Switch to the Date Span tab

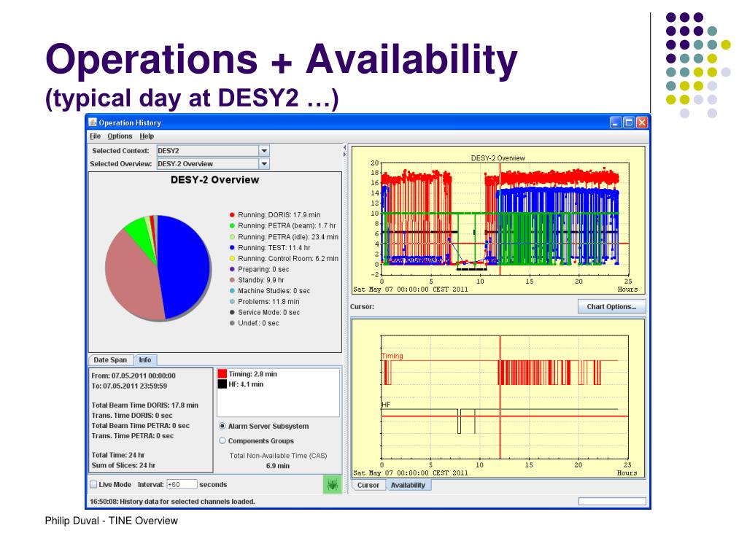[x=111, y=360]
